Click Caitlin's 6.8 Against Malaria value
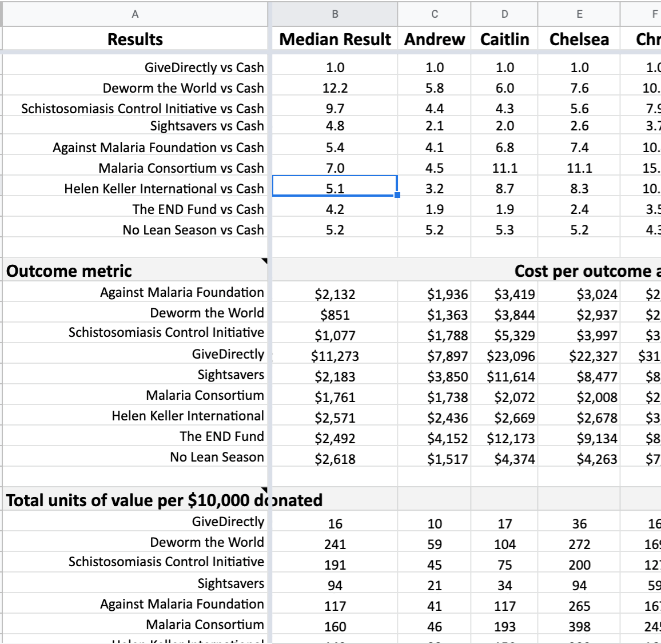661x644 pixels. 504,148
